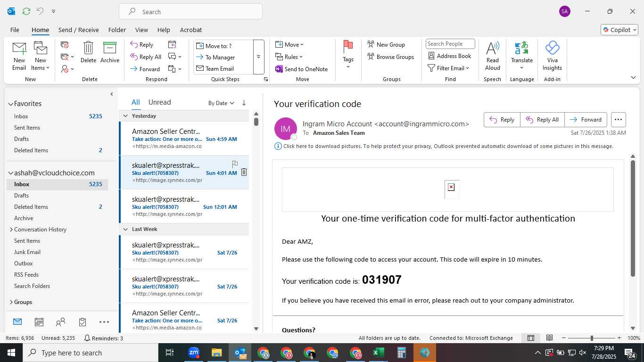Open the Translate menu
The width and height of the screenshot is (644, 362).
coord(522,56)
